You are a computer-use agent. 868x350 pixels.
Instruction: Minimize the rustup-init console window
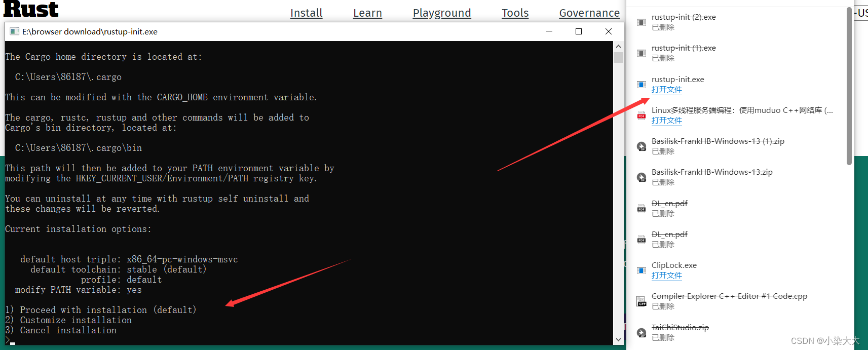pyautogui.click(x=549, y=31)
